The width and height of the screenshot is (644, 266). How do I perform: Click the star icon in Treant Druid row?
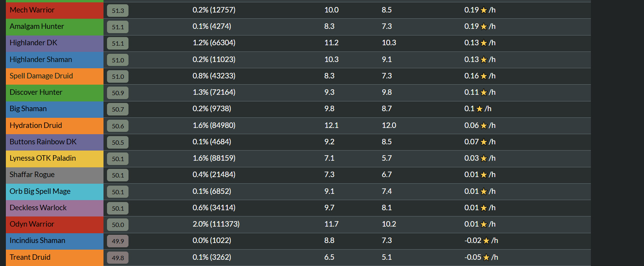(486, 257)
